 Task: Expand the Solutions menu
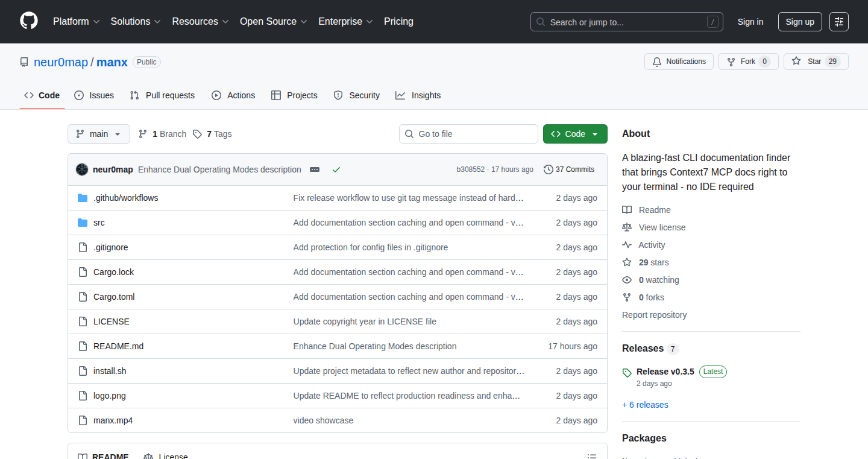coord(136,21)
